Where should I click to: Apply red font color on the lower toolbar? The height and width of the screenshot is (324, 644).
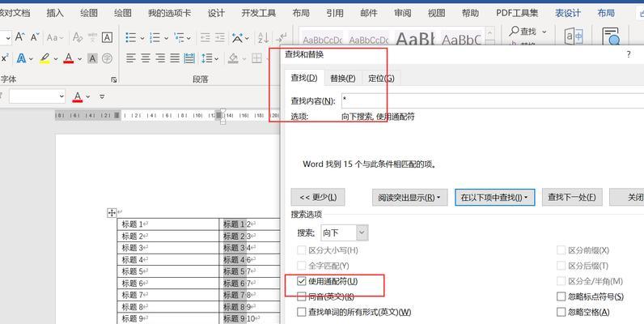click(78, 96)
